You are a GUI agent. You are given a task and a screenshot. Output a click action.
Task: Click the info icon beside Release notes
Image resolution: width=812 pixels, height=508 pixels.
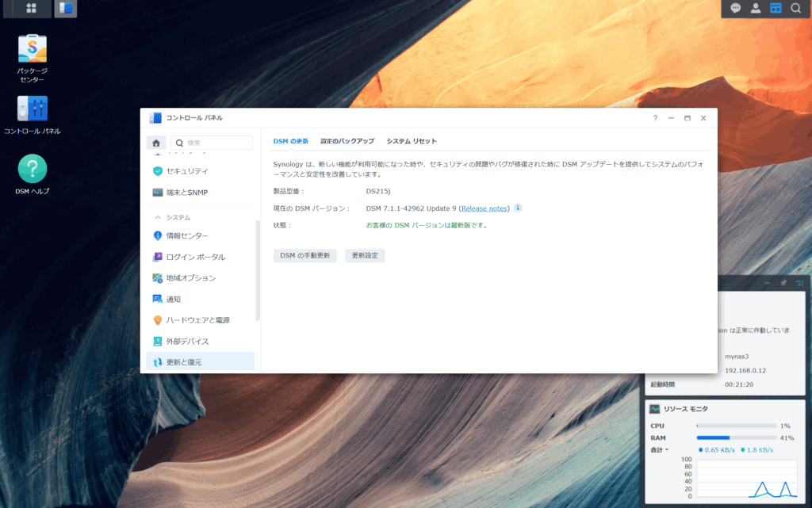[518, 208]
